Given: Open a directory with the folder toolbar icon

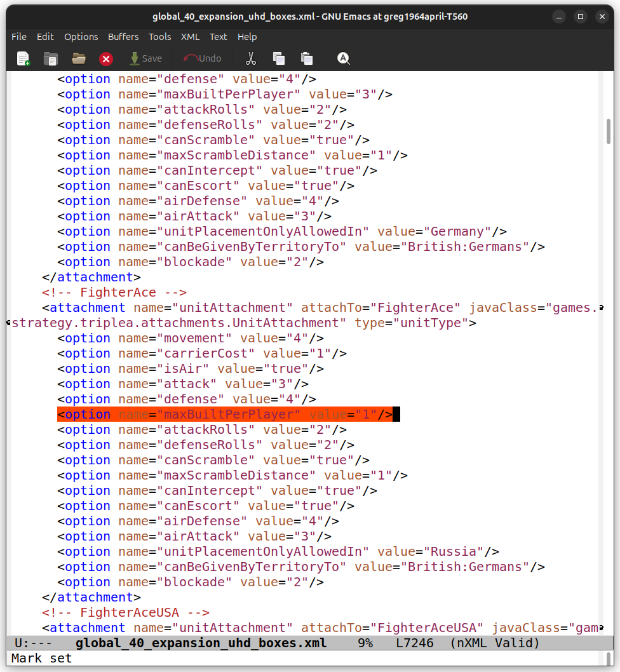Looking at the screenshot, I should coord(78,58).
